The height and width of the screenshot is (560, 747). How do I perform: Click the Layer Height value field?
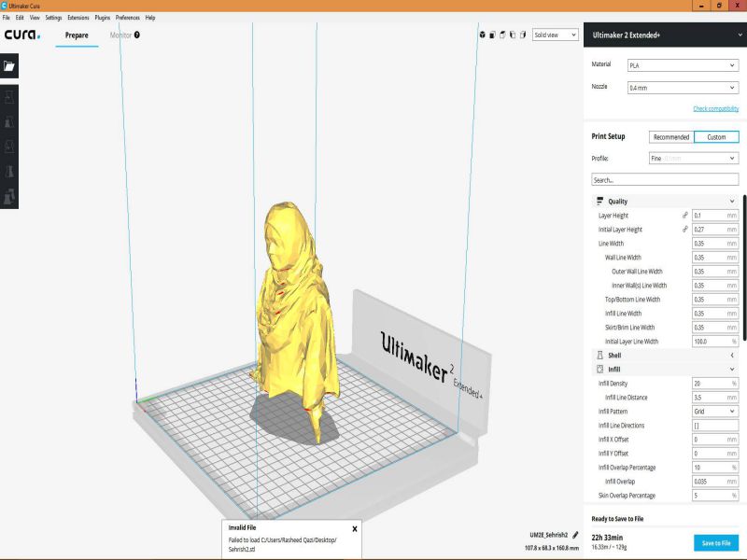point(715,216)
